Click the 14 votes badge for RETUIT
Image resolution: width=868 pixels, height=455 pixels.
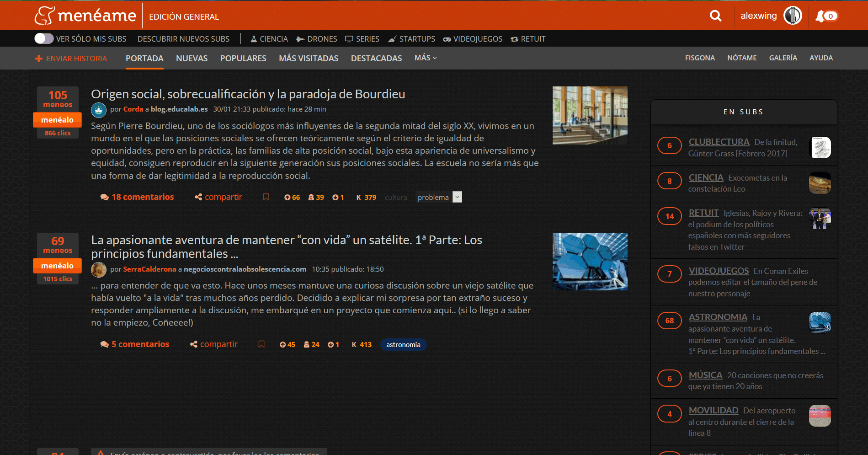(x=670, y=216)
